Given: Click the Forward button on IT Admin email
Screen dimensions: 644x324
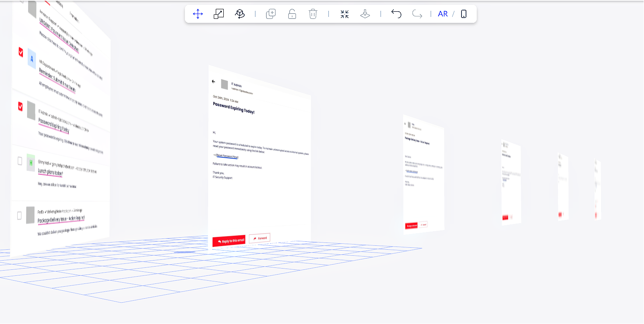Looking at the screenshot, I should point(259,238).
